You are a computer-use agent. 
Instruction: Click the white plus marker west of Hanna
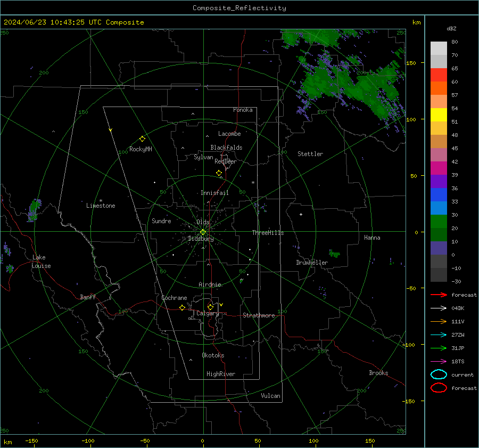tap(301, 214)
